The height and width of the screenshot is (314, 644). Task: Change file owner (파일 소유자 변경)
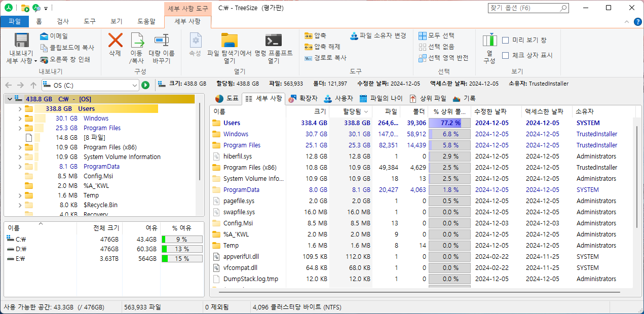point(378,35)
